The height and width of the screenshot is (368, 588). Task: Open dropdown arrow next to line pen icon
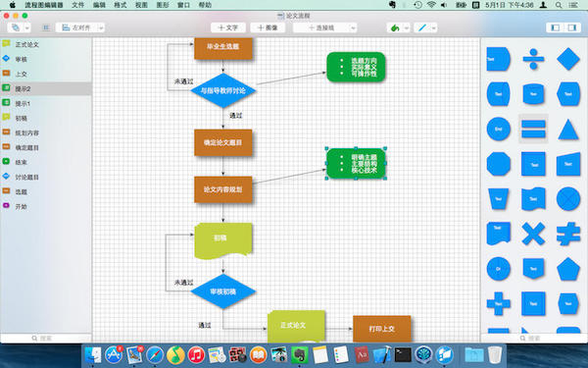(434, 27)
